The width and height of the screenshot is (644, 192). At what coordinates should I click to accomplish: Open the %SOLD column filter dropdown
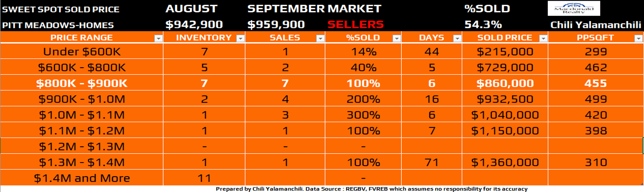pos(397,38)
